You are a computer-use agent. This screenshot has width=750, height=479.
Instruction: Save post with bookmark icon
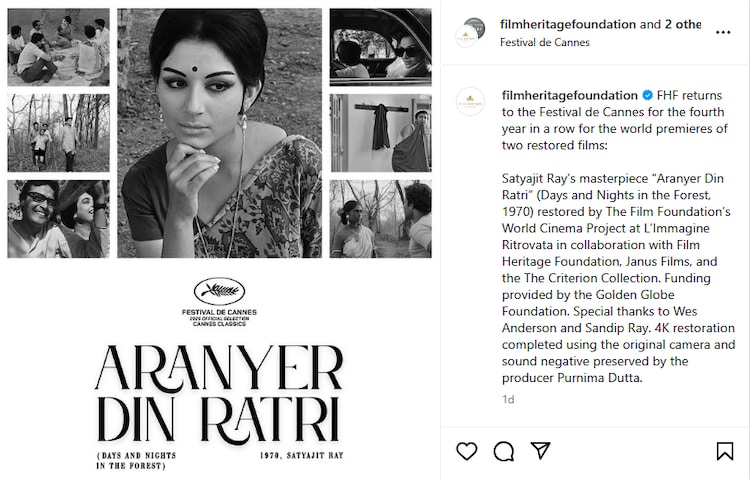[x=725, y=451]
